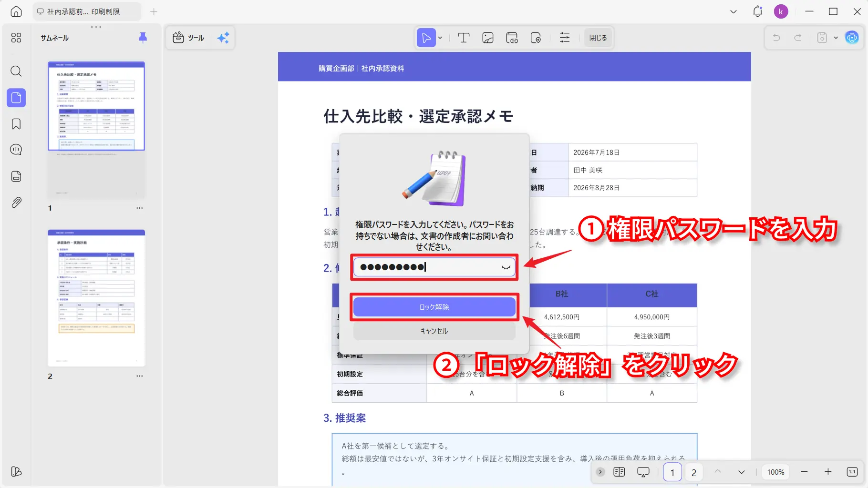Start slideshow presentation mode icon
The width and height of the screenshot is (868, 488).
point(643,472)
